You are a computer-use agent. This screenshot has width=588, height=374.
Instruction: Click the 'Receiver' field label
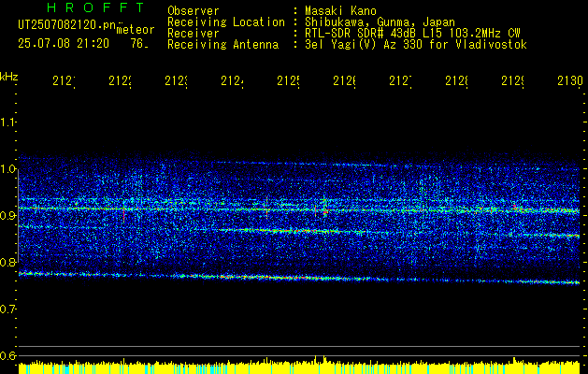click(194, 34)
